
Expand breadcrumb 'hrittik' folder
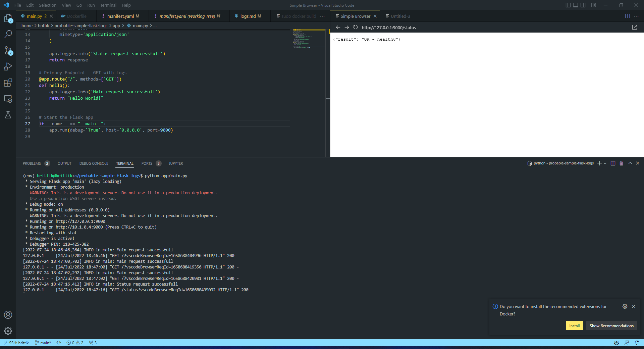43,26
